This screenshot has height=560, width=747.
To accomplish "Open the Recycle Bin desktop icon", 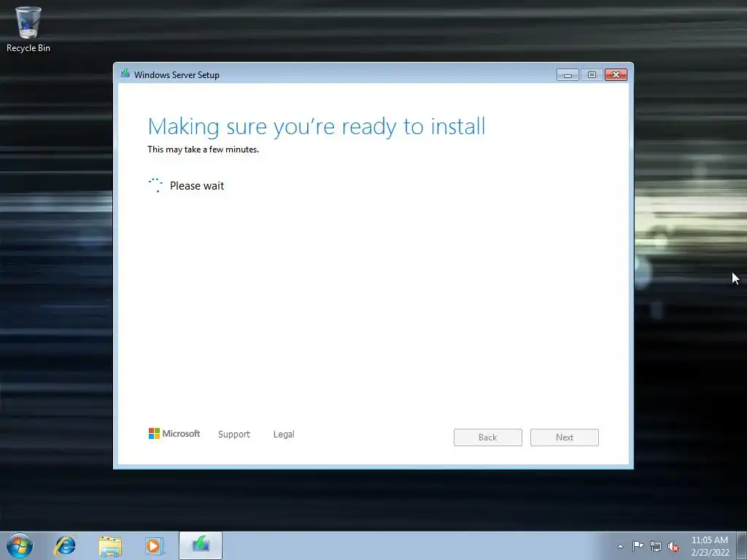I will 28,28.
